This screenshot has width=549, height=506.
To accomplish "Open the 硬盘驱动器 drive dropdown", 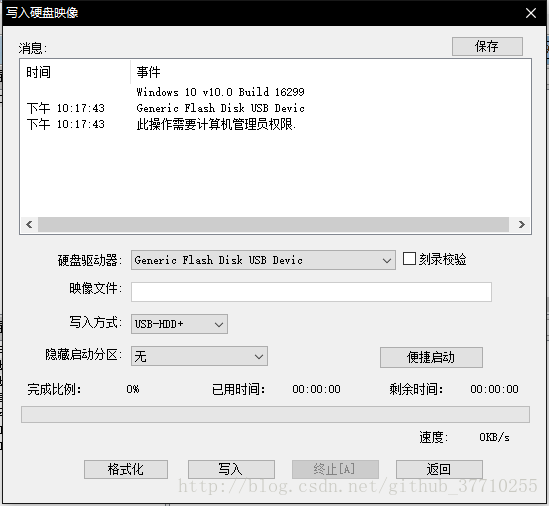I will pos(263,260).
